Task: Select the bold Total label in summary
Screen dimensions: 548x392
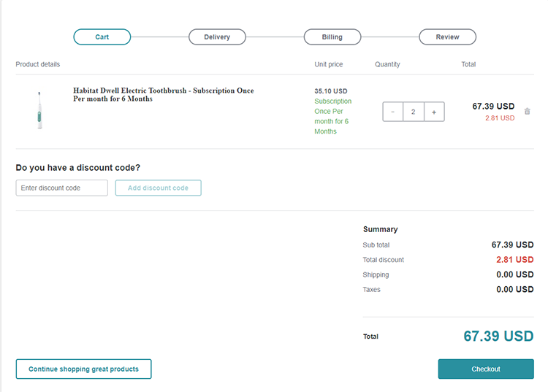Action: point(370,337)
